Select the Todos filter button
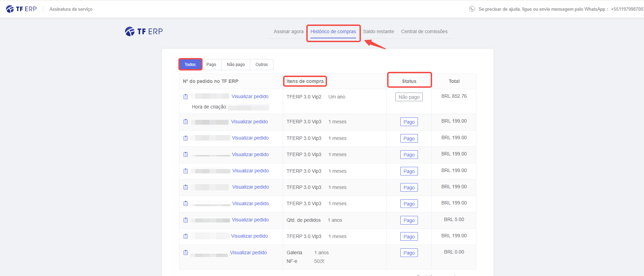Viewport: 644px width, 276px height. point(190,65)
